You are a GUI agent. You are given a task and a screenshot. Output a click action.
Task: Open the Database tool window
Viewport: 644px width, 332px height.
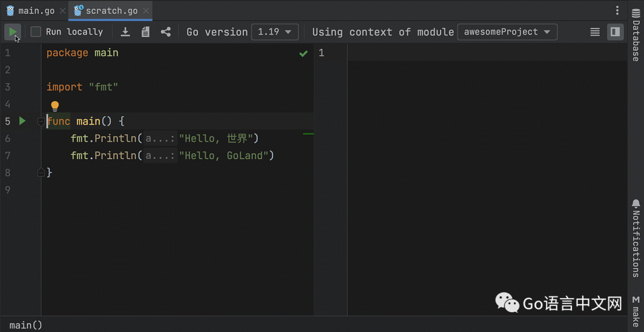pos(636,36)
